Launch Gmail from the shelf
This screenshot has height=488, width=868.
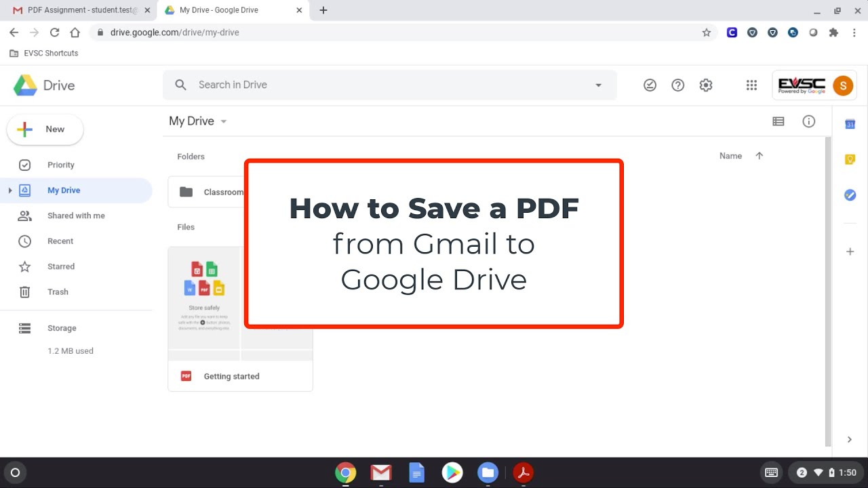[381, 472]
